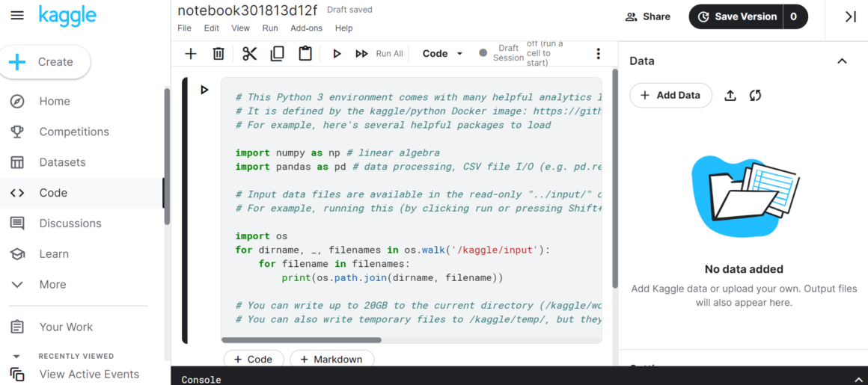868x385 pixels.
Task: Click the add cell plus icon in toolbar
Action: tap(191, 54)
